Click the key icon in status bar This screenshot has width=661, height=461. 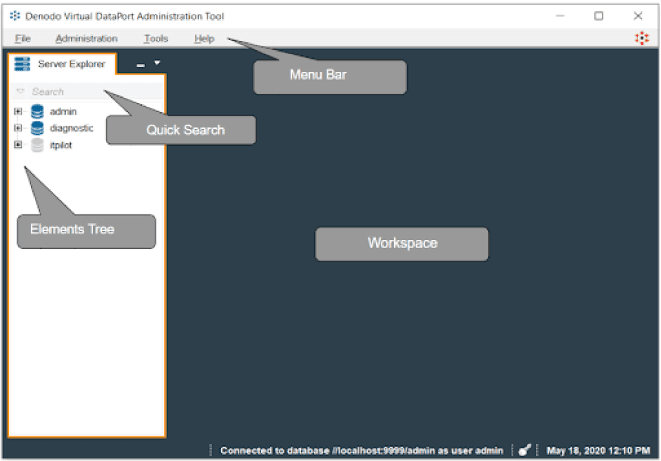524,450
